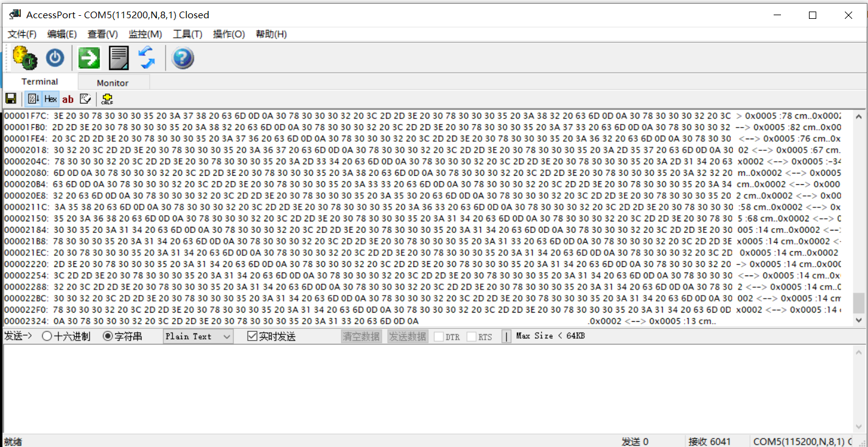The width and height of the screenshot is (868, 447).
Task: Click the blue refresh arrows icon
Action: pyautogui.click(x=147, y=58)
